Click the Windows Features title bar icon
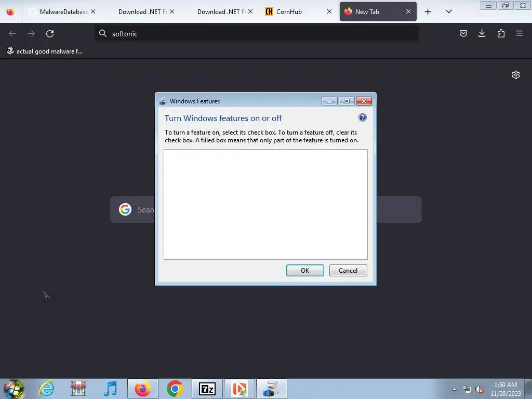The image size is (532, 399). click(163, 101)
